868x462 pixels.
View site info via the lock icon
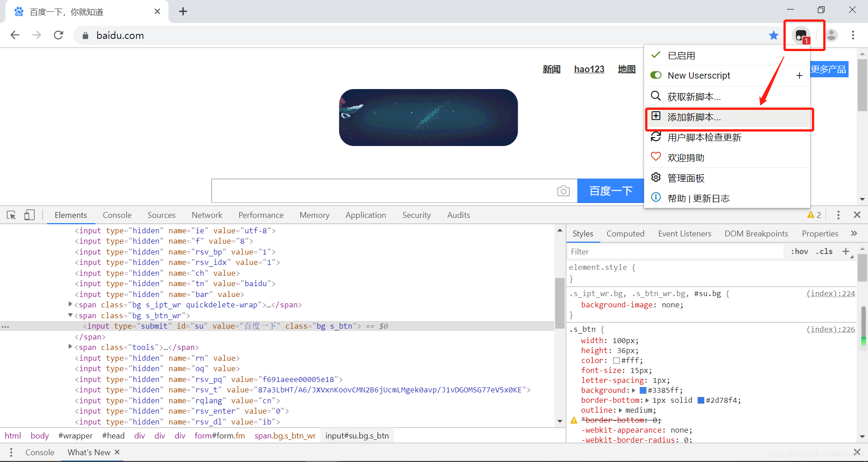click(85, 36)
